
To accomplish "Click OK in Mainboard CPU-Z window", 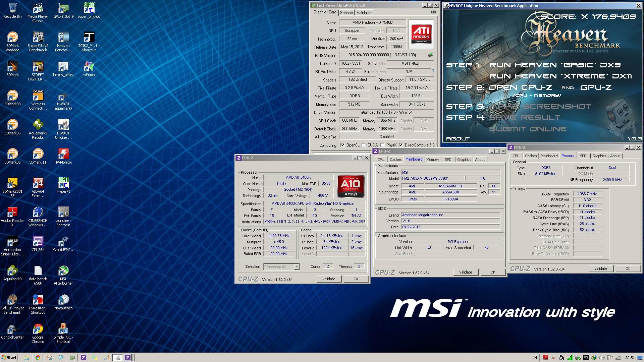I will pyautogui.click(x=492, y=272).
